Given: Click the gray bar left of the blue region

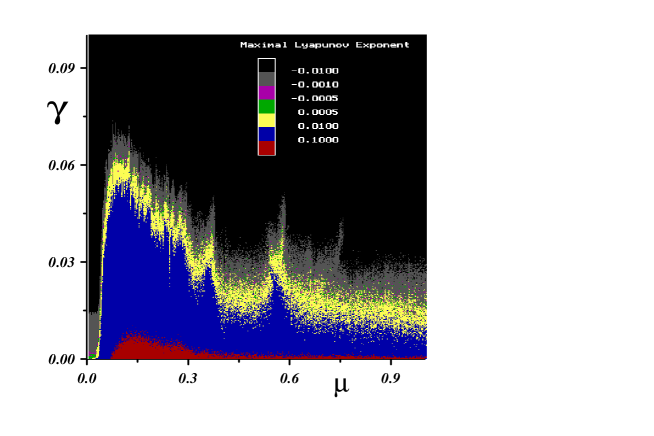Looking at the screenshot, I should (x=93, y=330).
